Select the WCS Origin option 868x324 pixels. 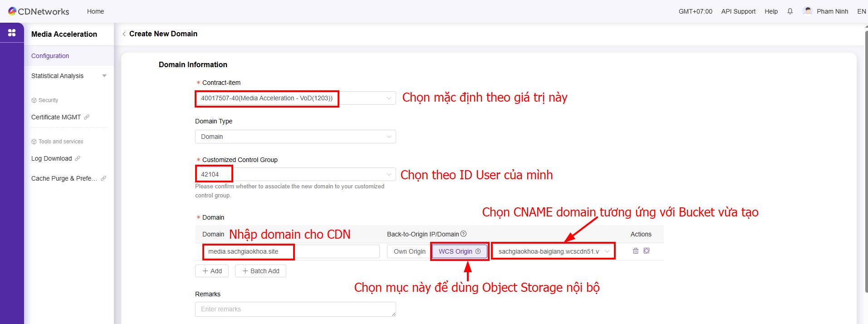(x=459, y=251)
